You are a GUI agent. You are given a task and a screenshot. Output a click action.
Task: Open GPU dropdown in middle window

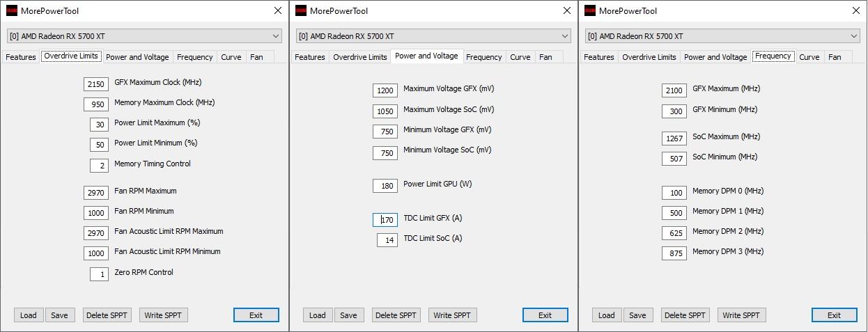(x=433, y=36)
